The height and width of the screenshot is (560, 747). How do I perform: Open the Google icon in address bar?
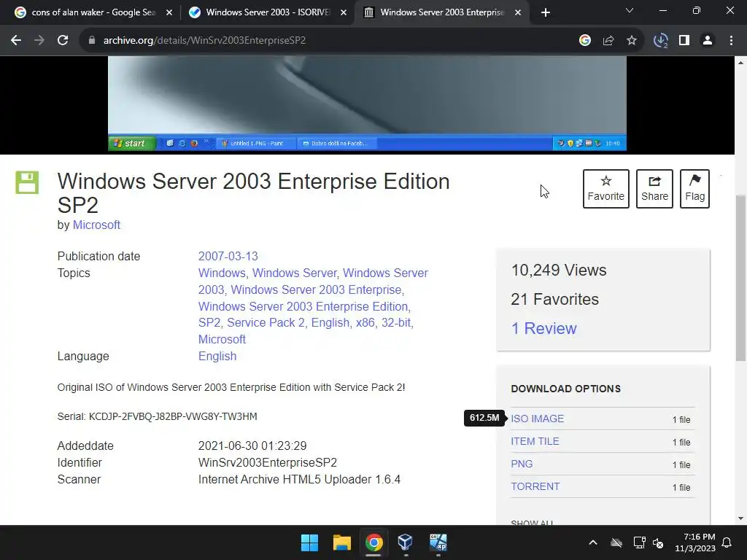pyautogui.click(x=585, y=41)
